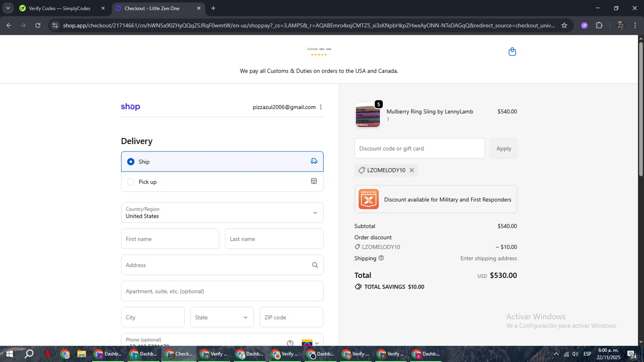Click the ESP keyboard language indicator
The image size is (644, 362).
click(587, 354)
